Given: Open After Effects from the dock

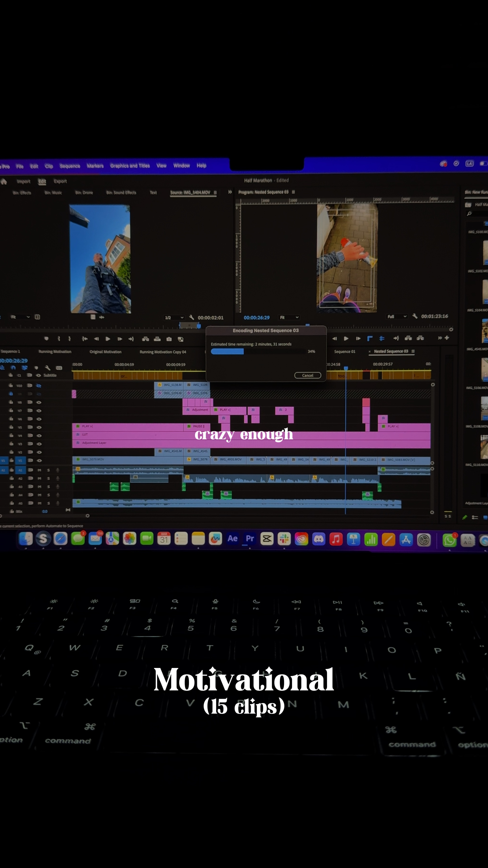Looking at the screenshot, I should click(x=232, y=538).
